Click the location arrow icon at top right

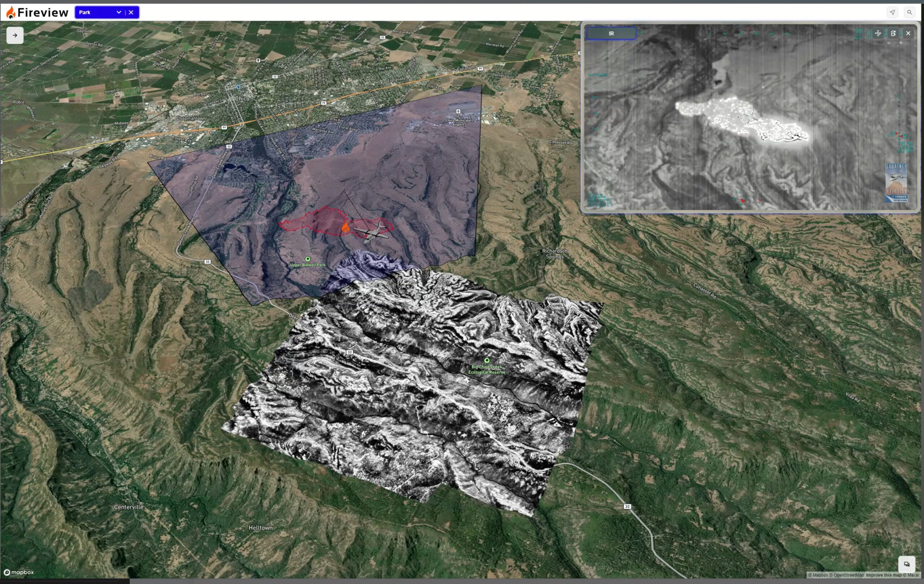click(x=892, y=12)
